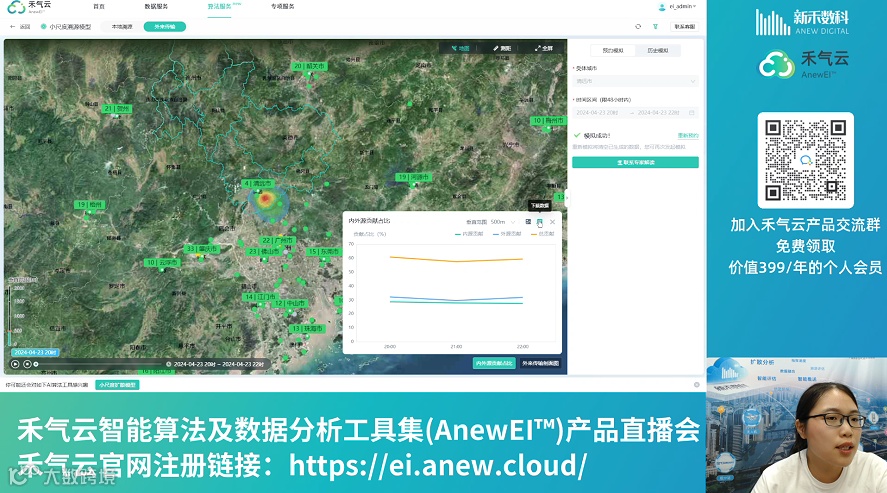Select the 23 | 佛山市 map marker
This screenshot has width=887, height=493.
(x=264, y=251)
